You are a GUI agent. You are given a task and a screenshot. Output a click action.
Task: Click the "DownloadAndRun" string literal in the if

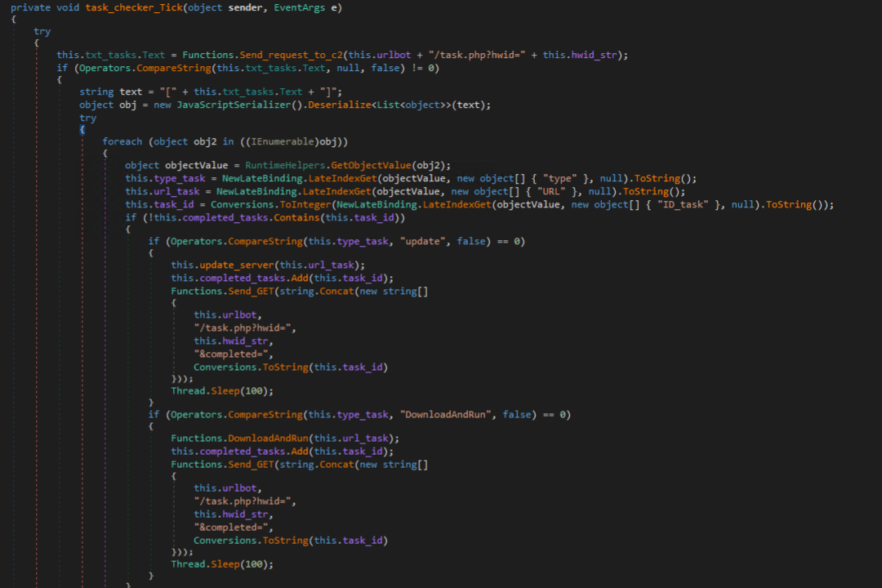pos(446,415)
